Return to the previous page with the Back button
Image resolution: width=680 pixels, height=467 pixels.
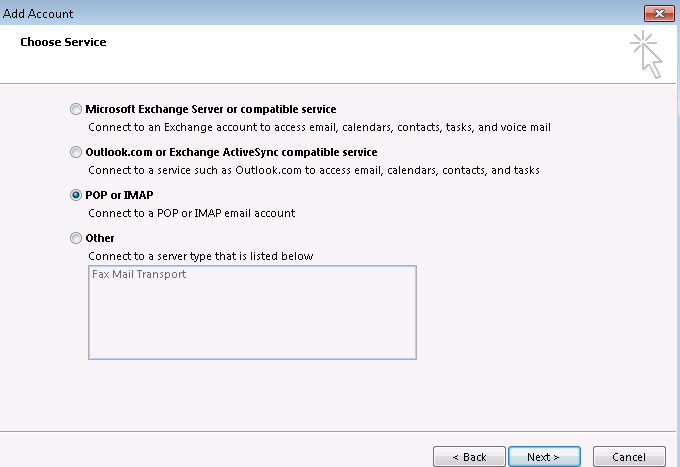click(x=469, y=457)
